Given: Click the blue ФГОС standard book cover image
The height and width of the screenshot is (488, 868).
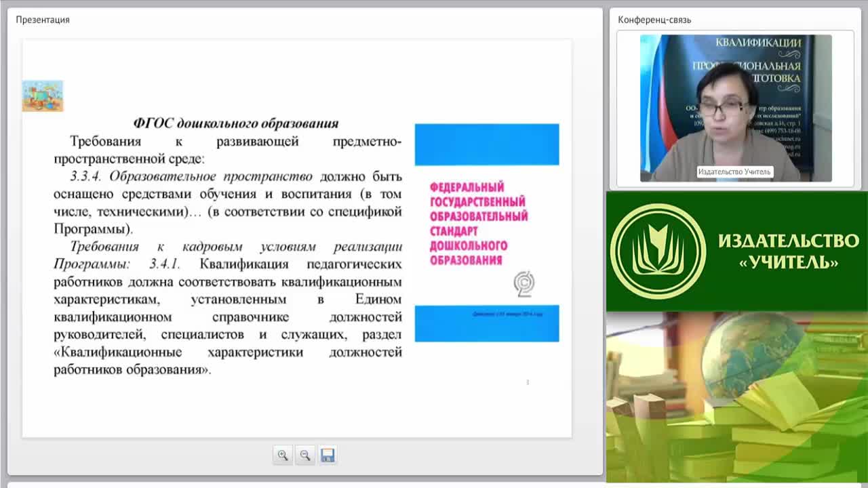Looking at the screenshot, I should [x=487, y=232].
